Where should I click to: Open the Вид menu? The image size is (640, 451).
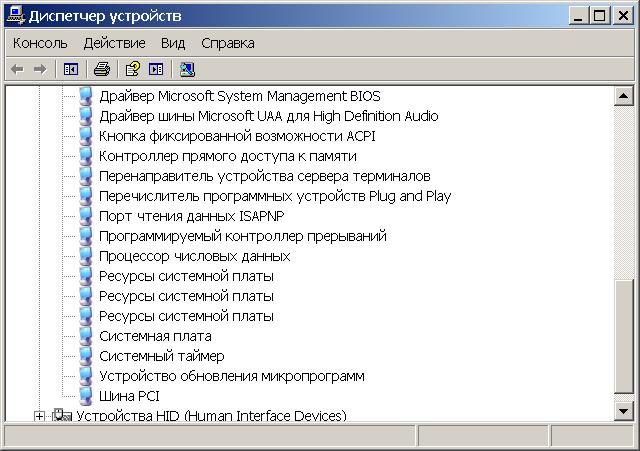click(x=173, y=43)
